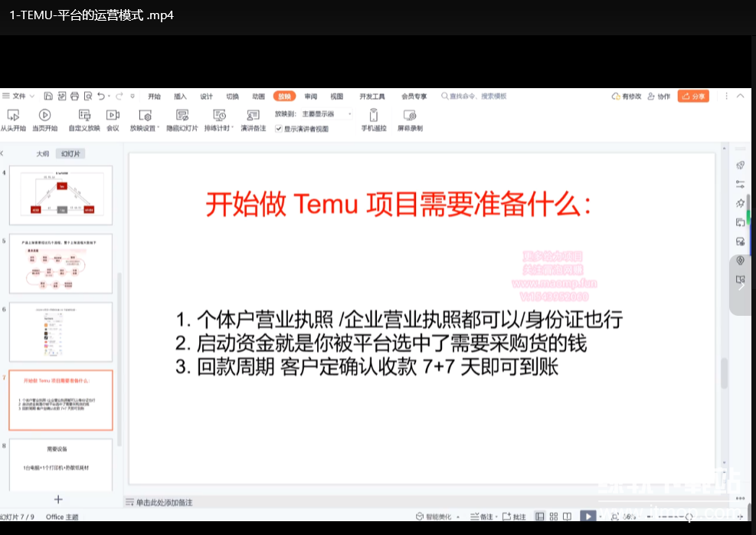
Task: Switch to normal view in status bar
Action: [x=540, y=517]
